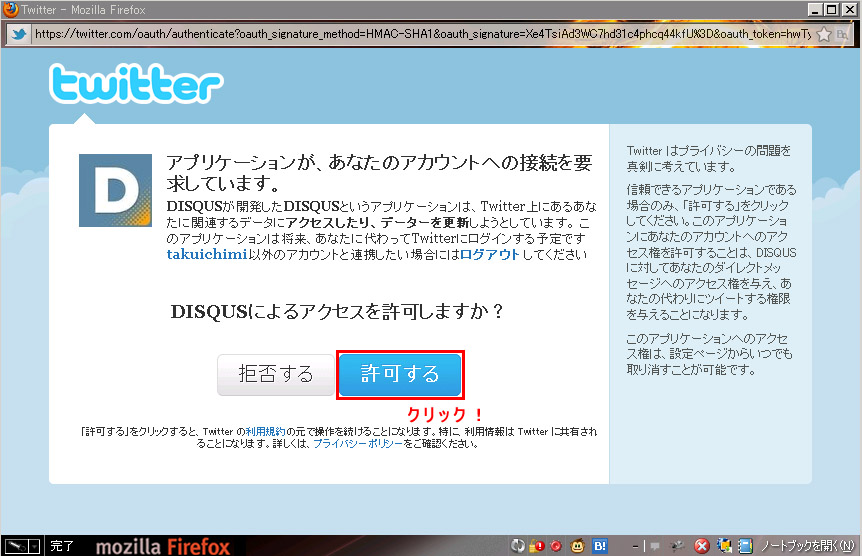Click the 完了 status text
Viewport: 862px width, 556px height.
tap(62, 546)
